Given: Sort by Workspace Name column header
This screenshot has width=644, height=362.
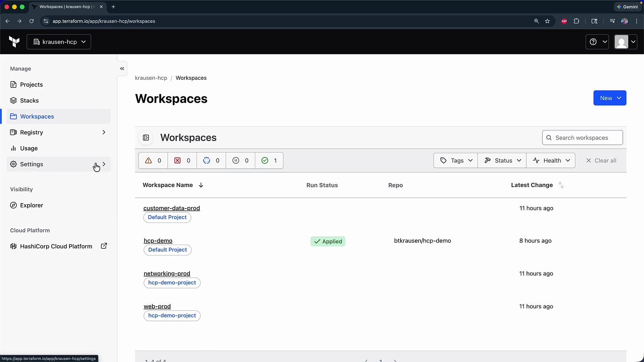Looking at the screenshot, I should [x=173, y=185].
